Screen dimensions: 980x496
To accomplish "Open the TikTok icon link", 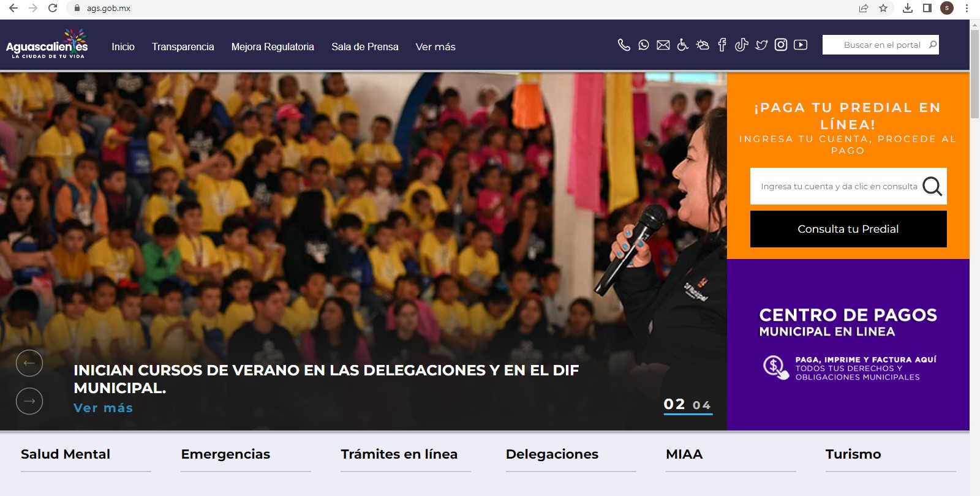I will coord(741,45).
